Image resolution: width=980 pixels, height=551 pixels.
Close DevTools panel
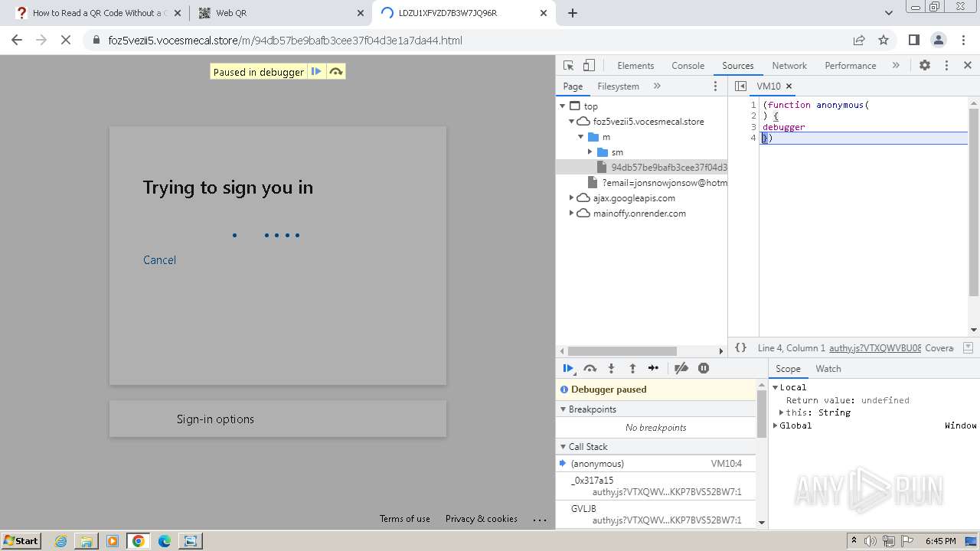(x=968, y=66)
